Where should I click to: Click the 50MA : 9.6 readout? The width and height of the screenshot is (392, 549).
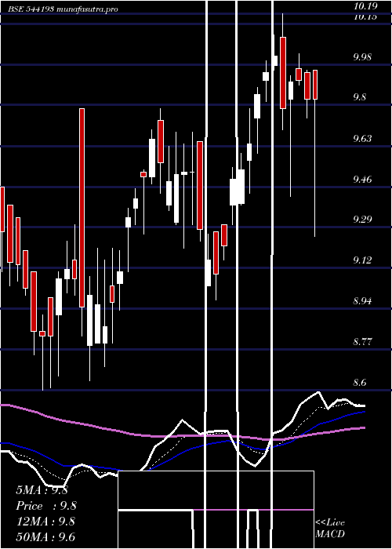(x=45, y=536)
